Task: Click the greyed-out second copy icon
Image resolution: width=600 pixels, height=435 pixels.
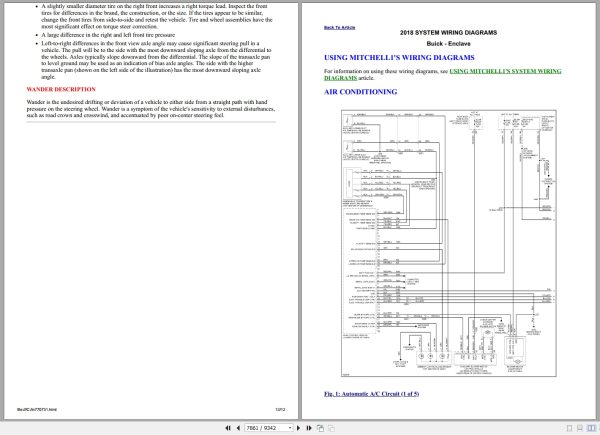Action: (x=331, y=428)
